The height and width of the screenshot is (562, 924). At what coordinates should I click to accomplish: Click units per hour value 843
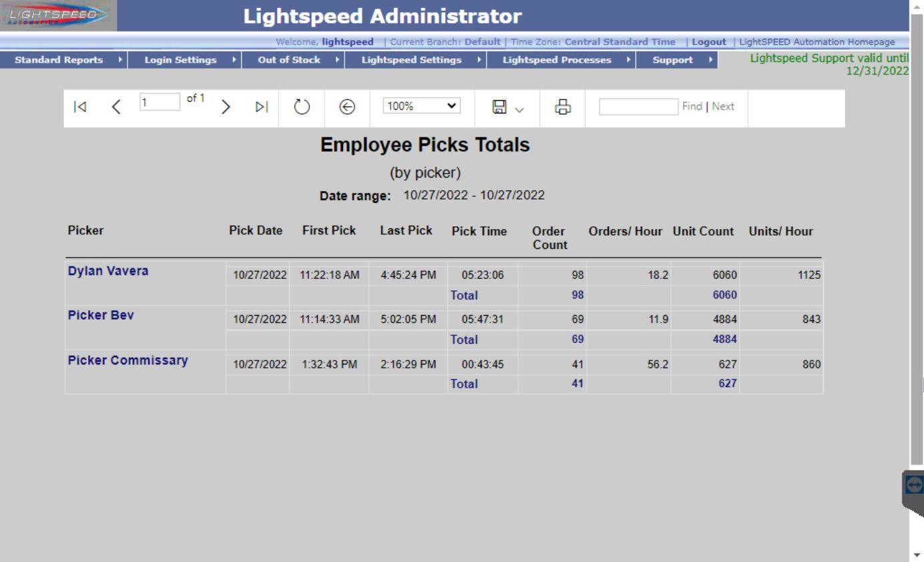pos(812,320)
